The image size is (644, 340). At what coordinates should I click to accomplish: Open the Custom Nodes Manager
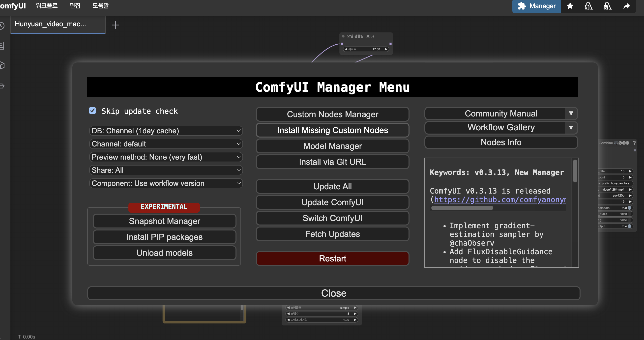point(332,114)
